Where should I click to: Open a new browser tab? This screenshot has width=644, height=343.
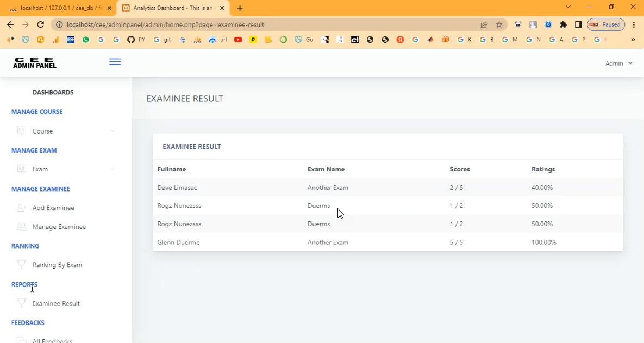[240, 8]
